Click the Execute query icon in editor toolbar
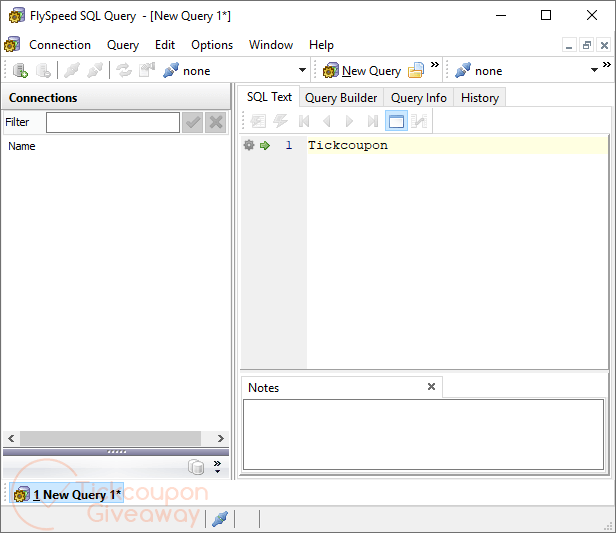The width and height of the screenshot is (616, 533). (258, 121)
